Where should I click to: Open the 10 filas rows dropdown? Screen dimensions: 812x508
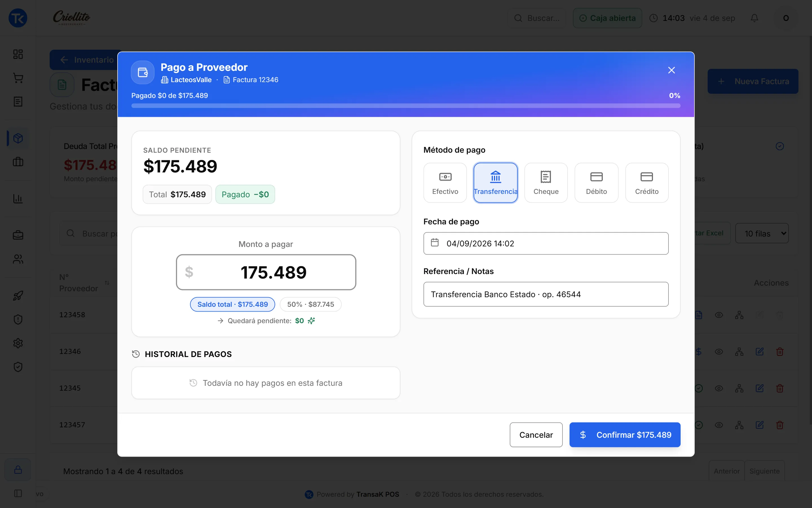pyautogui.click(x=762, y=233)
